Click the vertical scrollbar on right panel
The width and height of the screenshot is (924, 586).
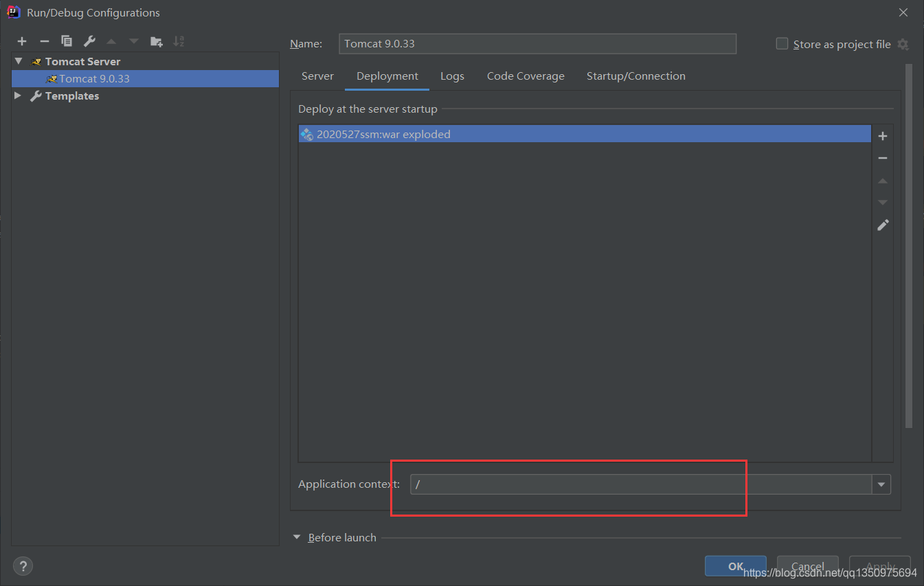[x=909, y=246]
